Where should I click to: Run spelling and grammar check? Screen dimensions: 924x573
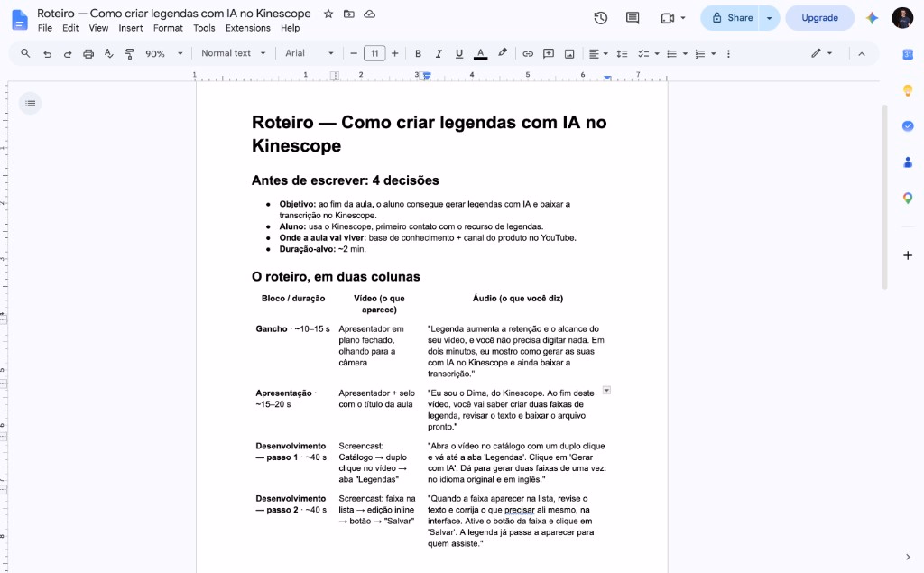pyautogui.click(x=109, y=53)
